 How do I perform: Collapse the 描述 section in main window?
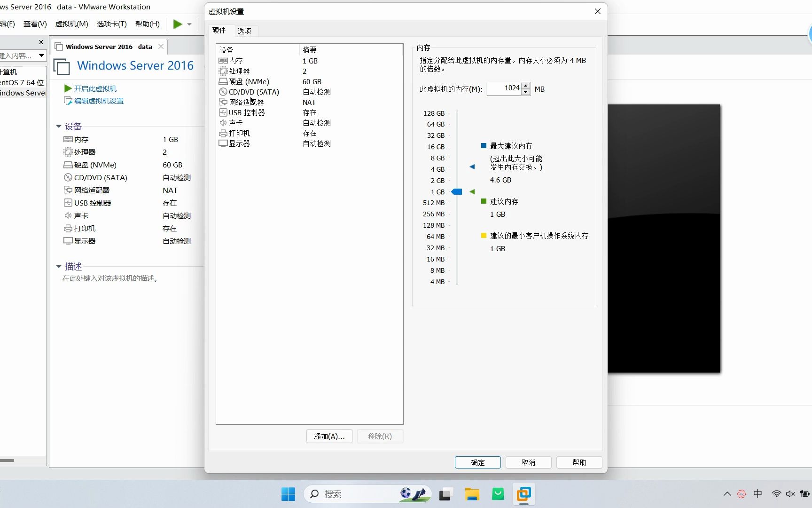(59, 266)
